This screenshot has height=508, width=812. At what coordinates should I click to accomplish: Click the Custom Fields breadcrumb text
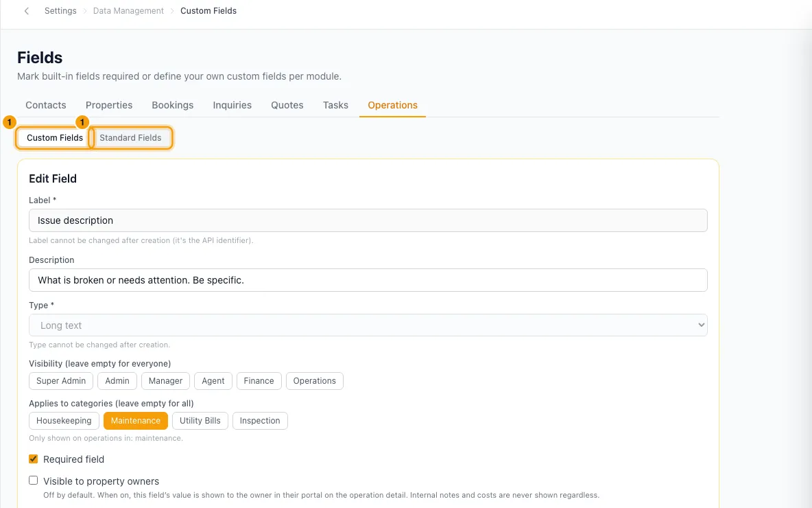tap(208, 11)
